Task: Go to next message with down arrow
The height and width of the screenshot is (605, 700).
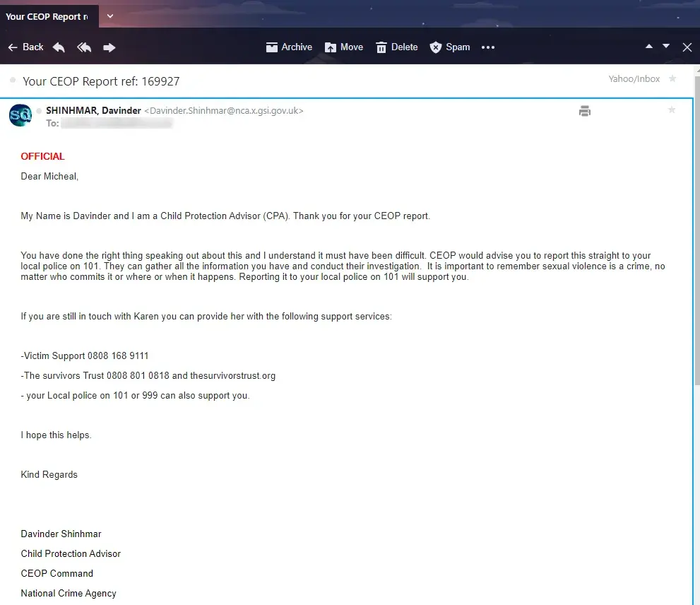Action: click(666, 47)
